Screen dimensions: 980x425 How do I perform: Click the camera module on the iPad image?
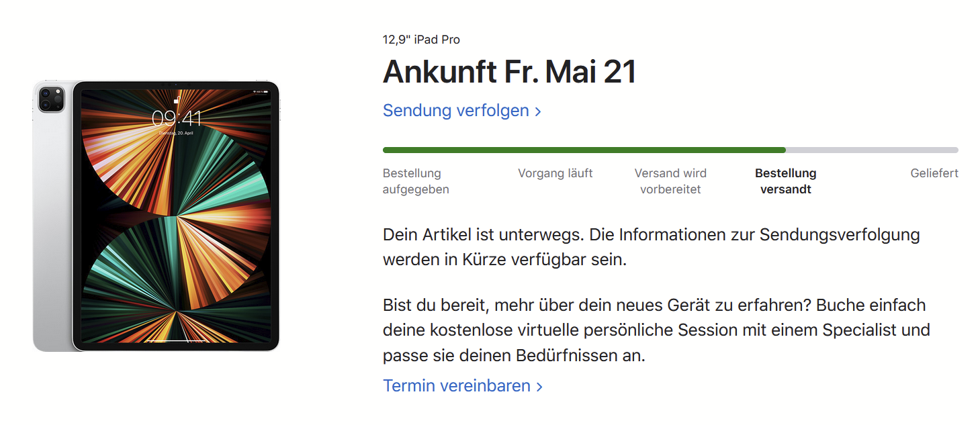point(51,99)
